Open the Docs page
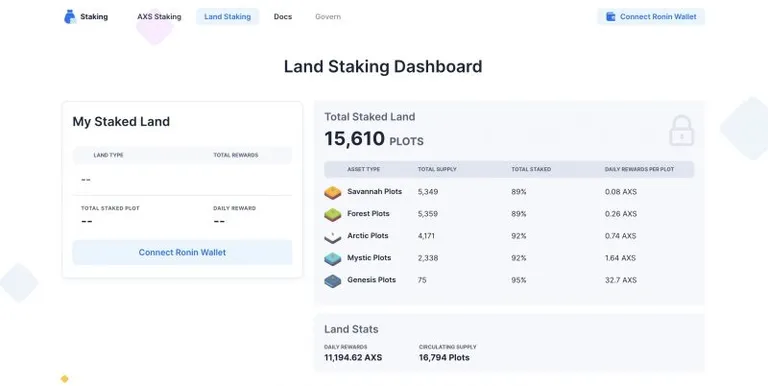The width and height of the screenshot is (768, 386). [283, 17]
